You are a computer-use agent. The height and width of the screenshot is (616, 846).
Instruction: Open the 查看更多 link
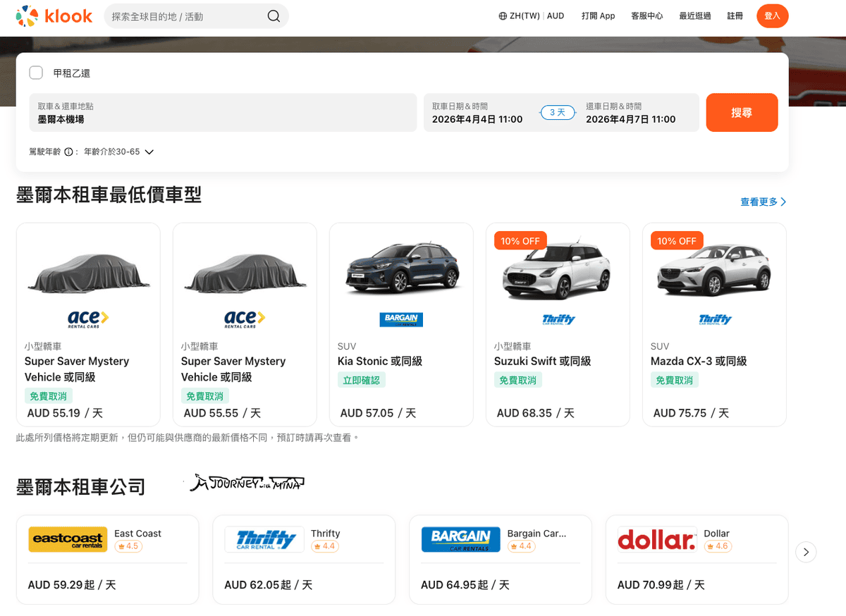pos(764,202)
